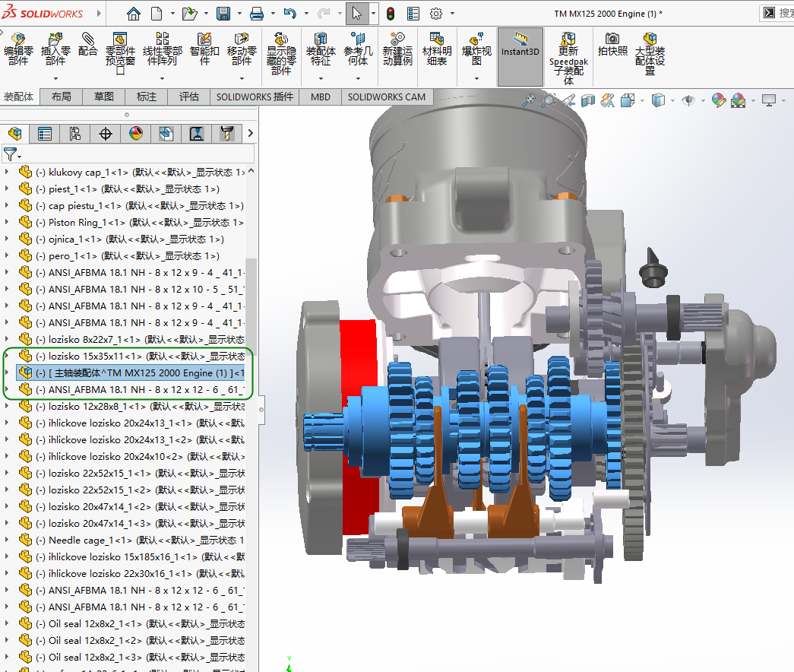Screen dimensions: 794x672
Task: Click 材料明细表 Bill of Materials
Action: 436,49
